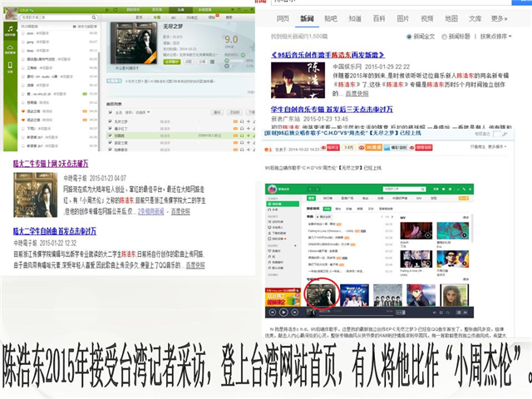This screenshot has width=532, height=399.
Task: Click the grey dislike rating button under the 9.0 score
Action: click(x=227, y=66)
